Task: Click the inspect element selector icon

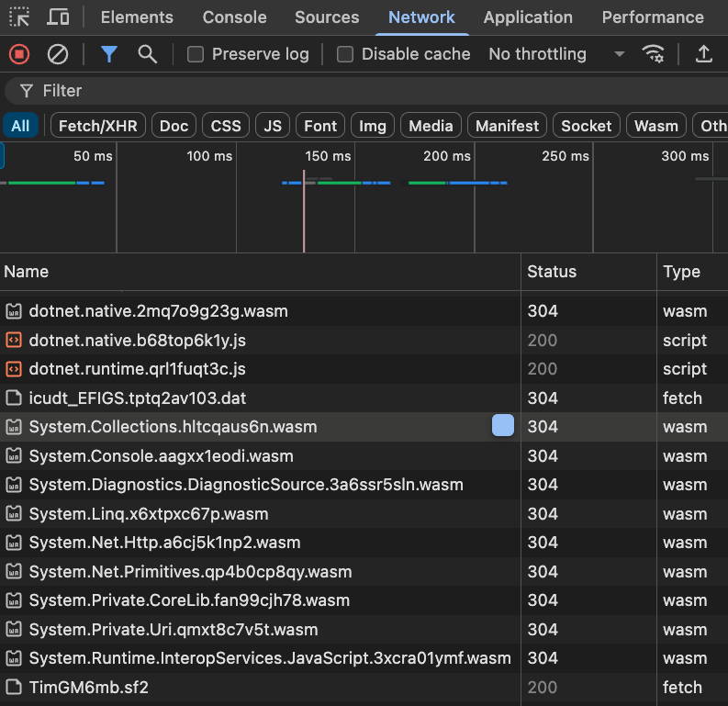Action: [19, 17]
